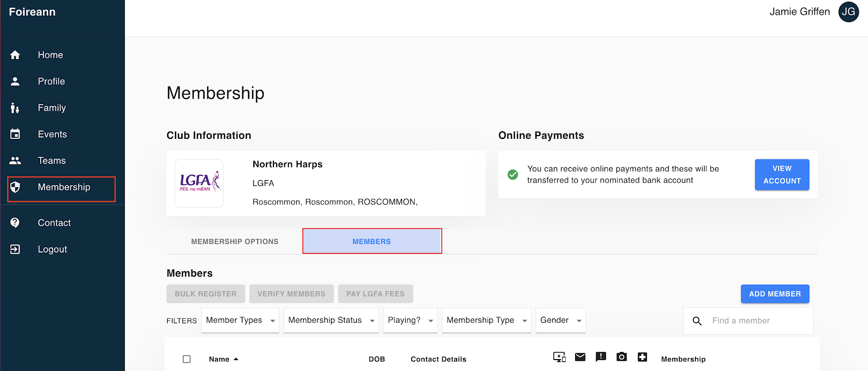The image size is (868, 371).
Task: Click the medical cross column icon
Action: point(642,357)
